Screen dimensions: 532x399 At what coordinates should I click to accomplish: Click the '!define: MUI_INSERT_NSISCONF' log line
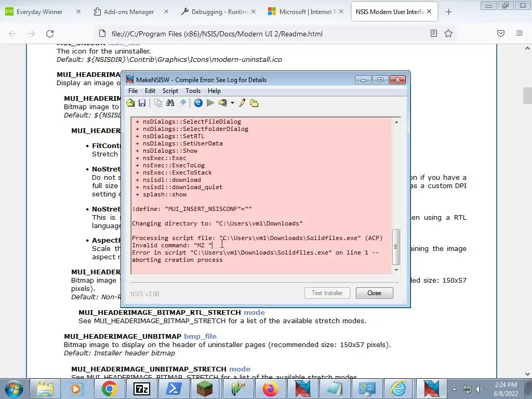coord(192,209)
